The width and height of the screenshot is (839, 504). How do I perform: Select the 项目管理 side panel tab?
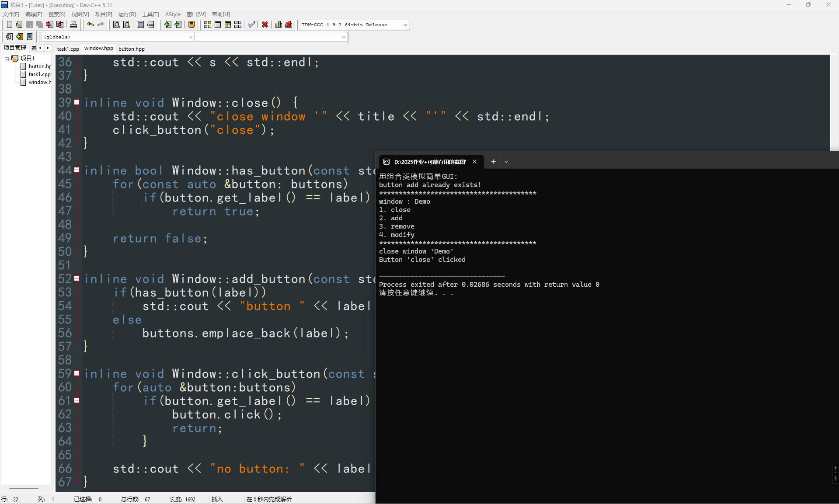coord(15,48)
